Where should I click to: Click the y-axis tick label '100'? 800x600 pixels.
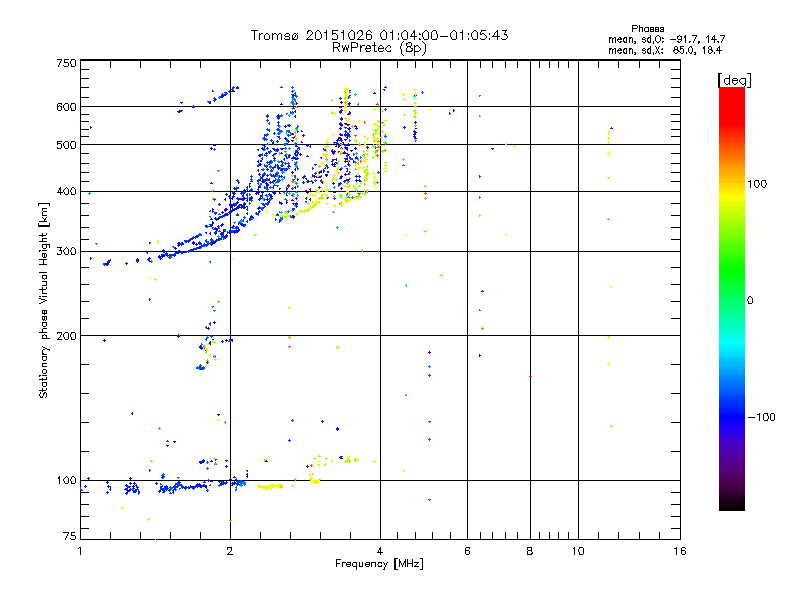click(66, 480)
